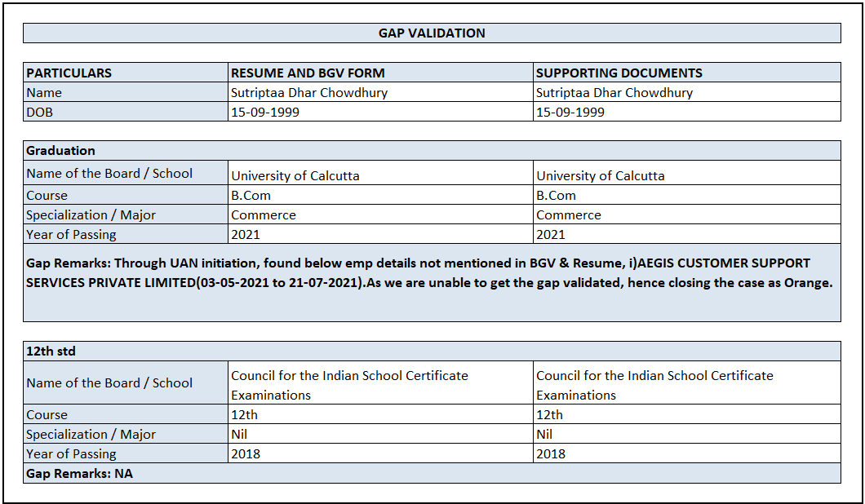Select 2018 passing year under Supporting Documents

(x=551, y=453)
